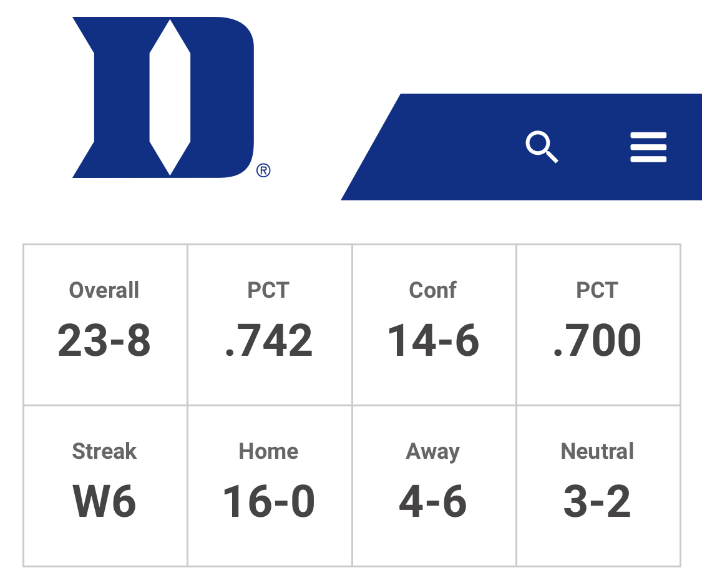Click the Away 4-6 record cell
Viewport: 702px width, 588px height.
coord(434,486)
